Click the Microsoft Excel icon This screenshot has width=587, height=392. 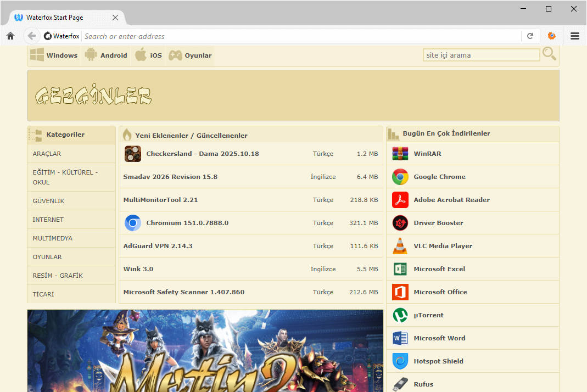[x=400, y=269]
